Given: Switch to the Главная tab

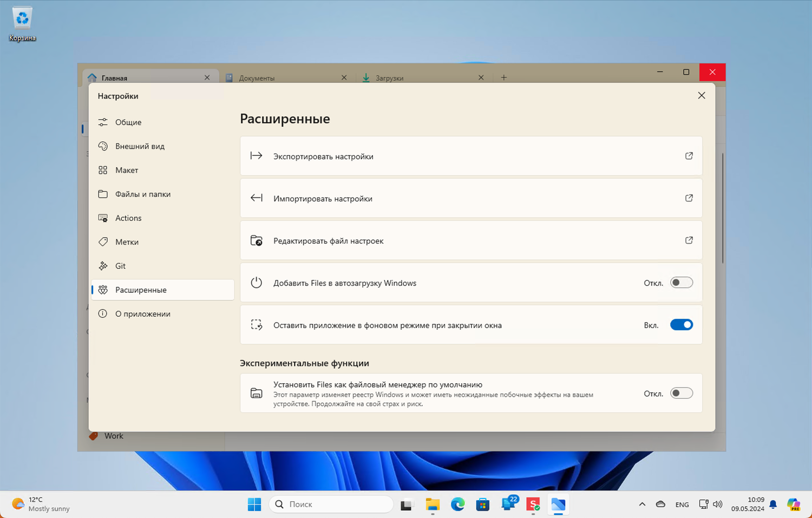Looking at the screenshot, I should point(150,77).
